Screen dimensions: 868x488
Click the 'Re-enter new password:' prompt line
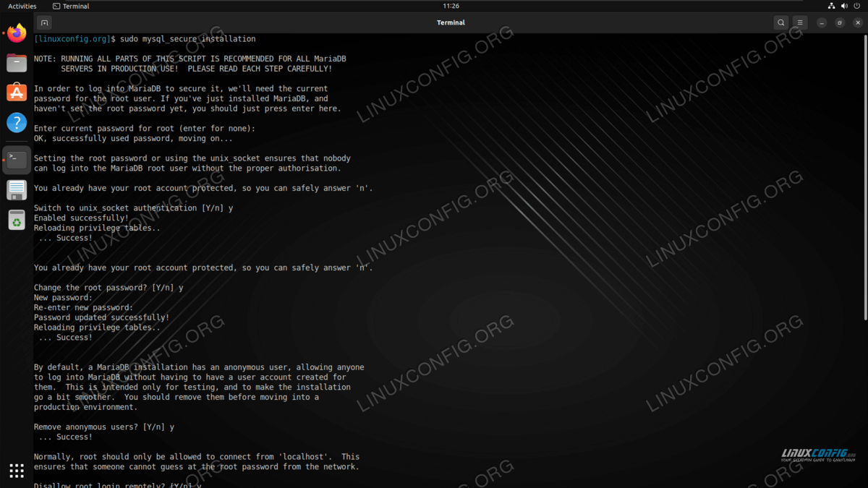tap(84, 308)
